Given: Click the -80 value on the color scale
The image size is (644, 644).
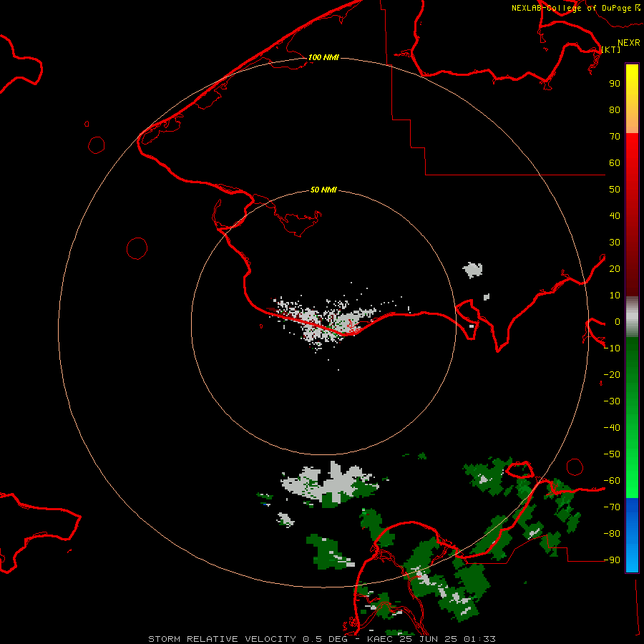Looking at the screenshot, I should click(612, 534).
